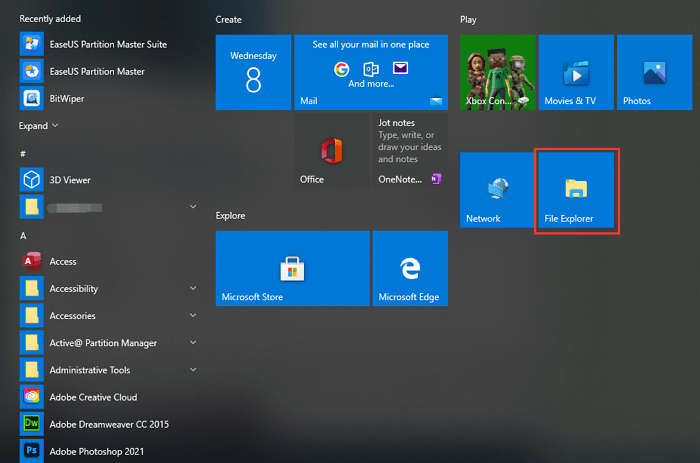Open the OneNote tile
Viewport: 700px width, 463px height.
pyautogui.click(x=410, y=151)
